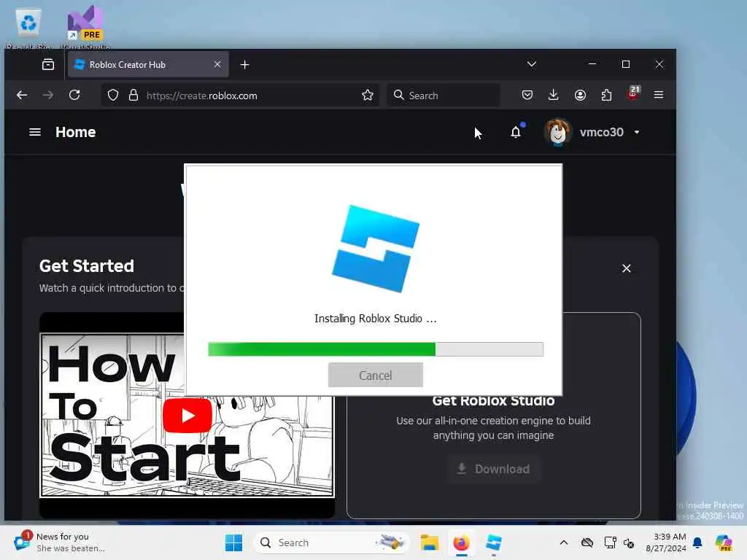Reload the current page

[x=74, y=95]
